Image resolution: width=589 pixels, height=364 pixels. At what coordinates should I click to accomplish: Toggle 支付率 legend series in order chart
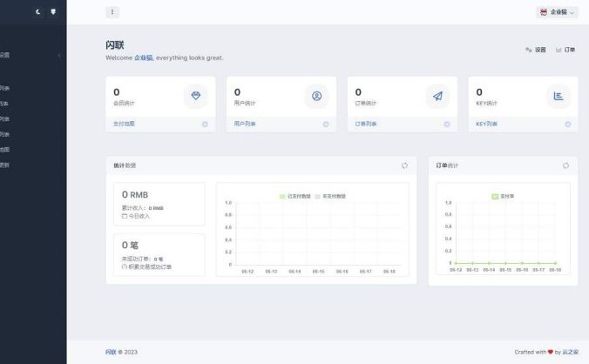coord(503,196)
